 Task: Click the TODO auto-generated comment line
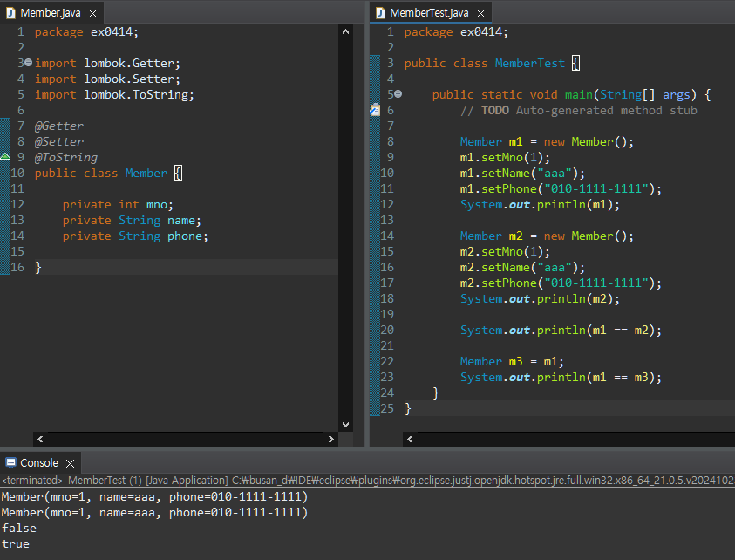point(578,110)
